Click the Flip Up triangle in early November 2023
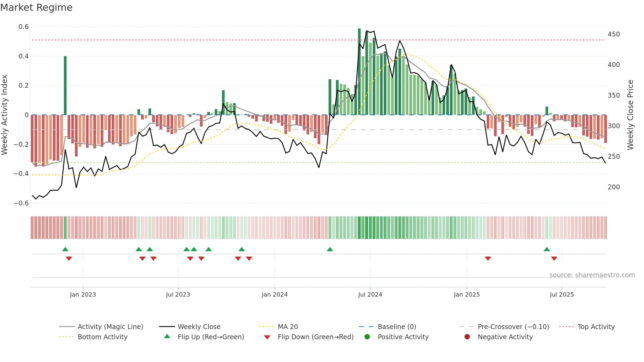644x362 pixels. [x=241, y=249]
